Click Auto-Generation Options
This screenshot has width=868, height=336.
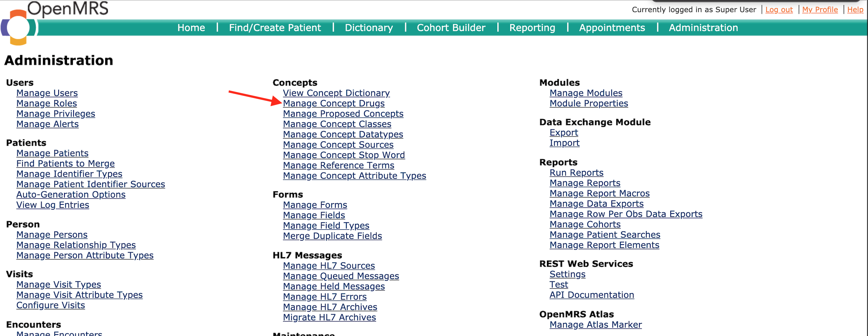coord(71,195)
